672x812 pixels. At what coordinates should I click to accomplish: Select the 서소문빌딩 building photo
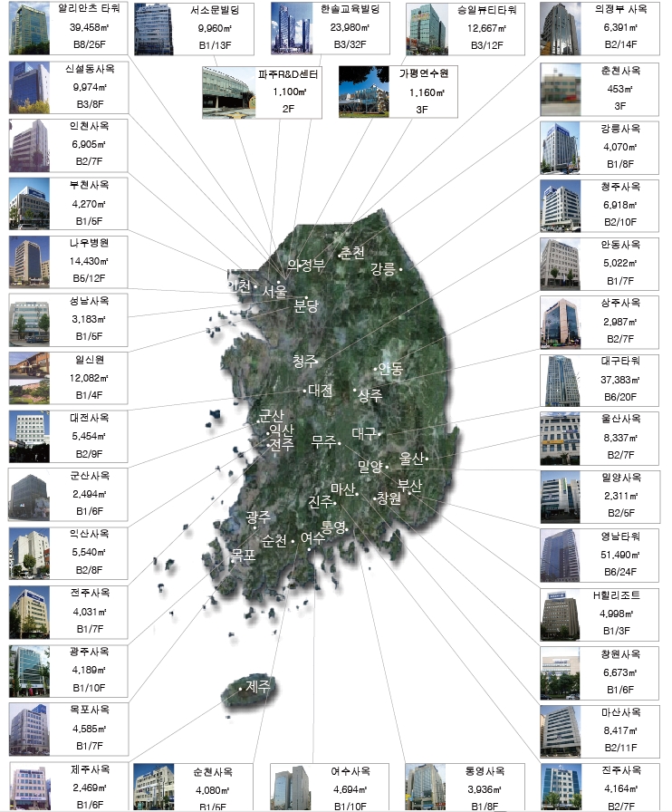[154, 29]
